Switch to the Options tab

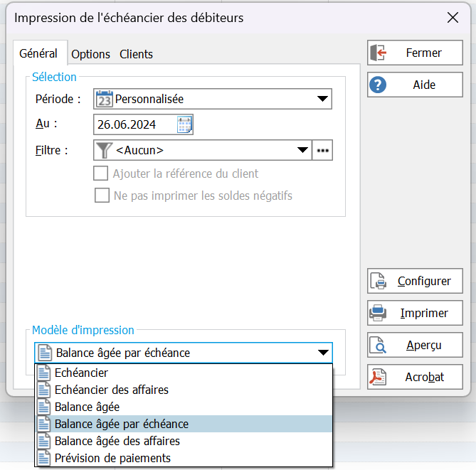pyautogui.click(x=90, y=54)
